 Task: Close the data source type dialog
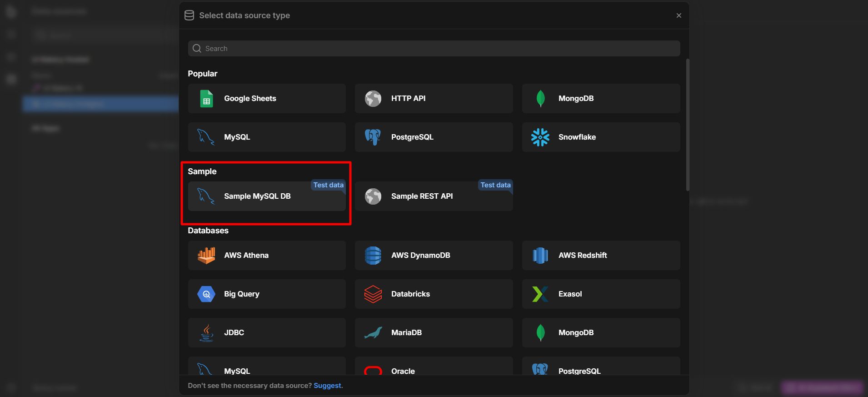679,15
